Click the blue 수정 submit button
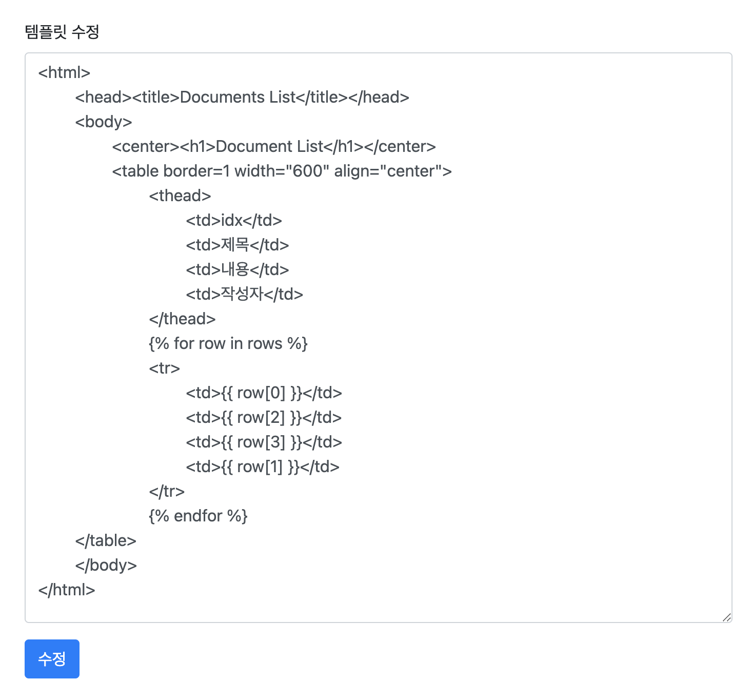Screen dimensions: 752x700 click(52, 658)
